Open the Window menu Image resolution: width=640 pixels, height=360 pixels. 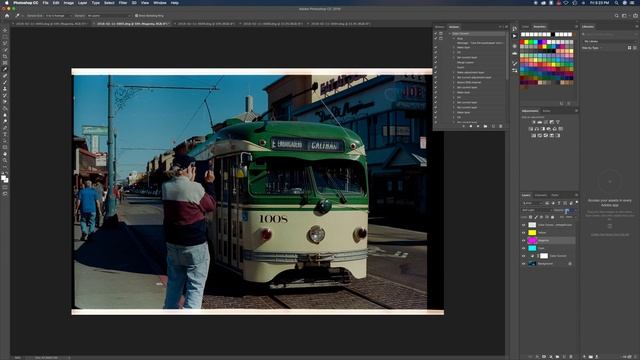160,3
